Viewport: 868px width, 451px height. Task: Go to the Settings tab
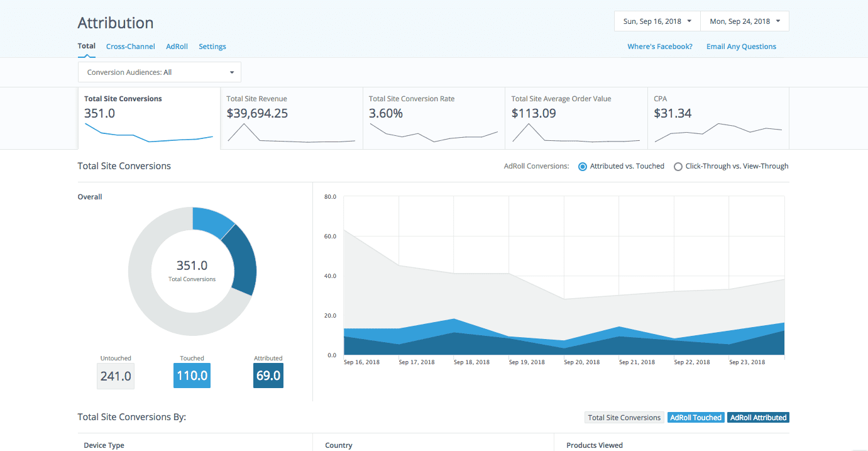(x=212, y=47)
